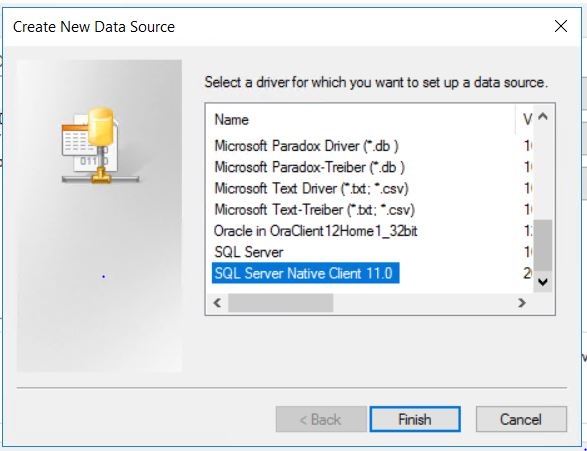Click the driver list's down arrow
Image resolution: width=587 pixels, height=451 pixels.
click(543, 282)
